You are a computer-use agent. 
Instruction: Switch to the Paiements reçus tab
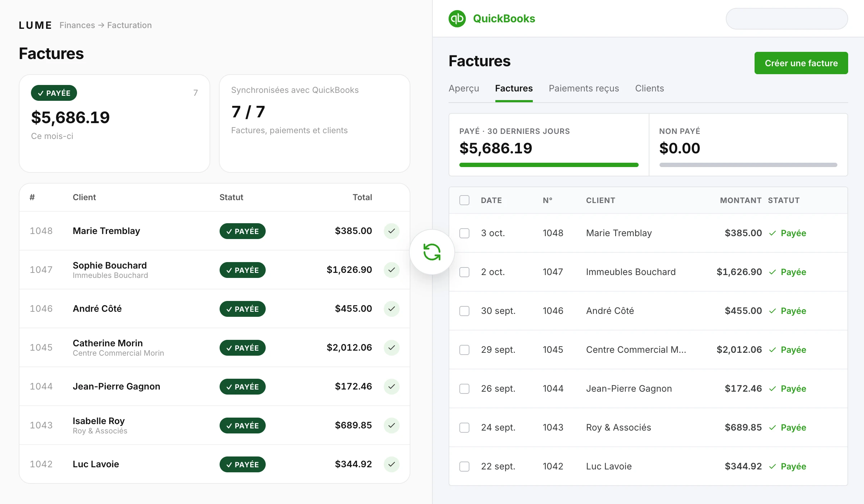point(584,89)
